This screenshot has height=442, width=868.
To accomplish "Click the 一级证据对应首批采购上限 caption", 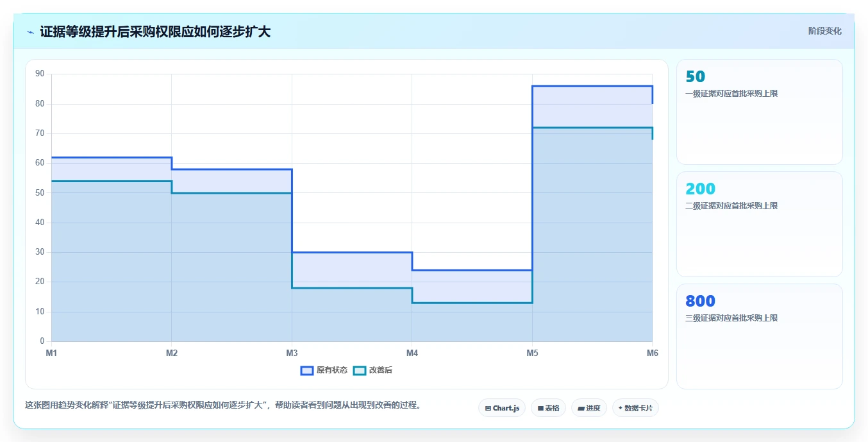I will tap(731, 94).
